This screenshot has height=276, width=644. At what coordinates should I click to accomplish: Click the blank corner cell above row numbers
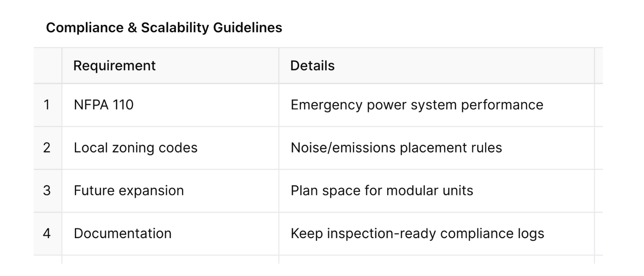tap(47, 66)
